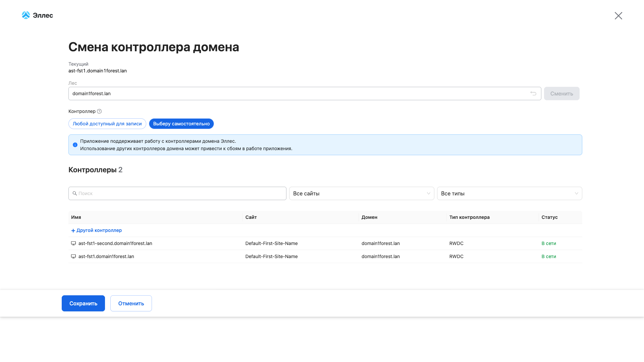The width and height of the screenshot is (644, 362).
Task: Open the 'Все сайты' dropdown
Action: click(361, 193)
